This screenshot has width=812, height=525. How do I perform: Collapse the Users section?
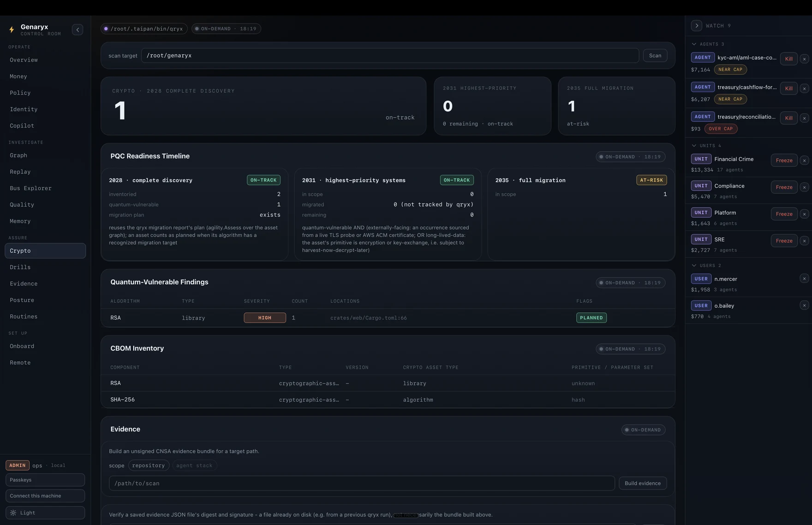click(x=694, y=266)
